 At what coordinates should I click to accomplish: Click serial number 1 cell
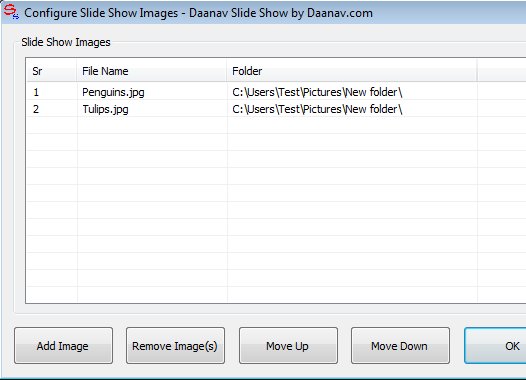pyautogui.click(x=36, y=92)
